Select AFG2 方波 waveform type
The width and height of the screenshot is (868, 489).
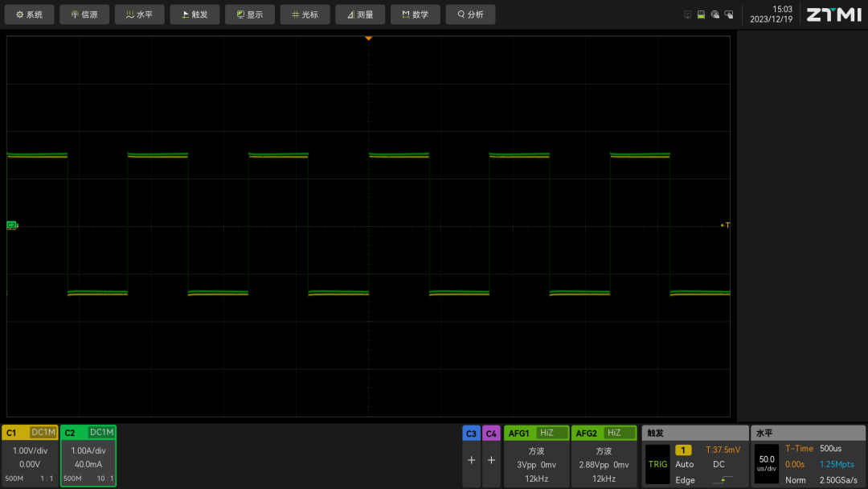pyautogui.click(x=604, y=451)
